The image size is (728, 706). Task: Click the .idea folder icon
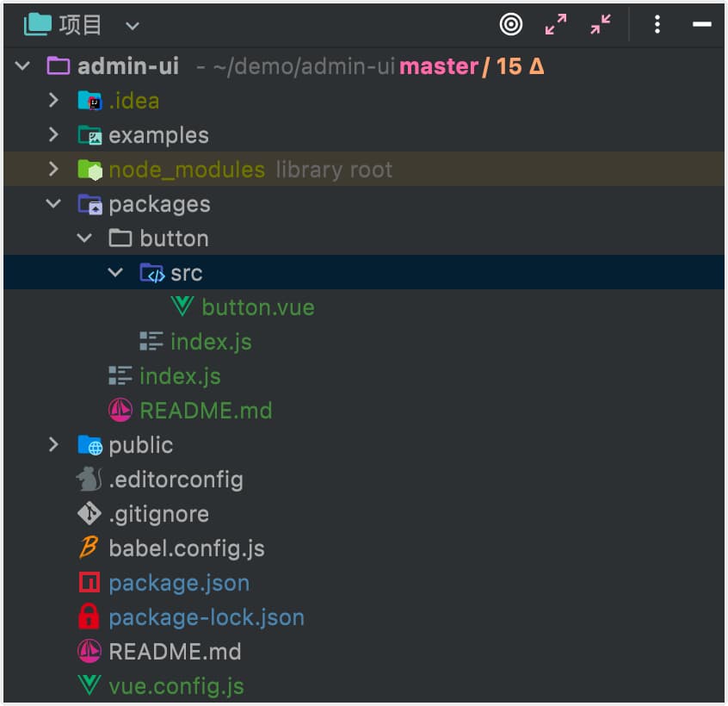pos(89,101)
